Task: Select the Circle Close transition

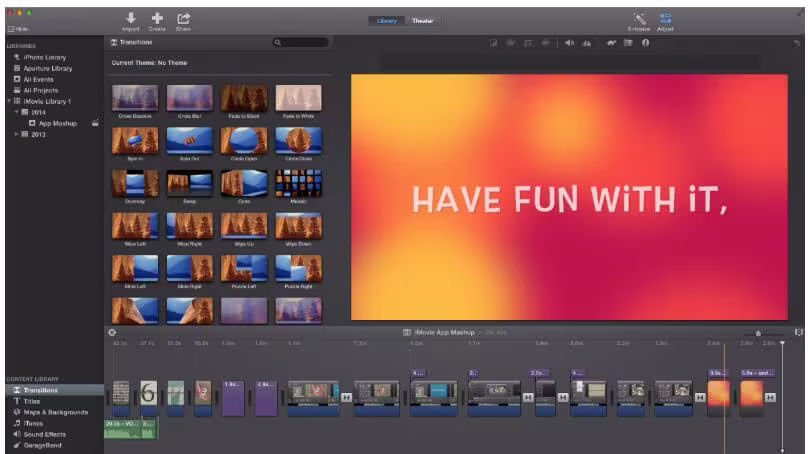Action: 298,141
